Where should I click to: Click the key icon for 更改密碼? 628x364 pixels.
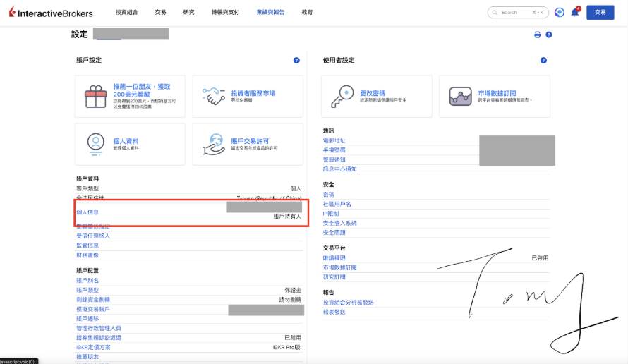click(342, 96)
